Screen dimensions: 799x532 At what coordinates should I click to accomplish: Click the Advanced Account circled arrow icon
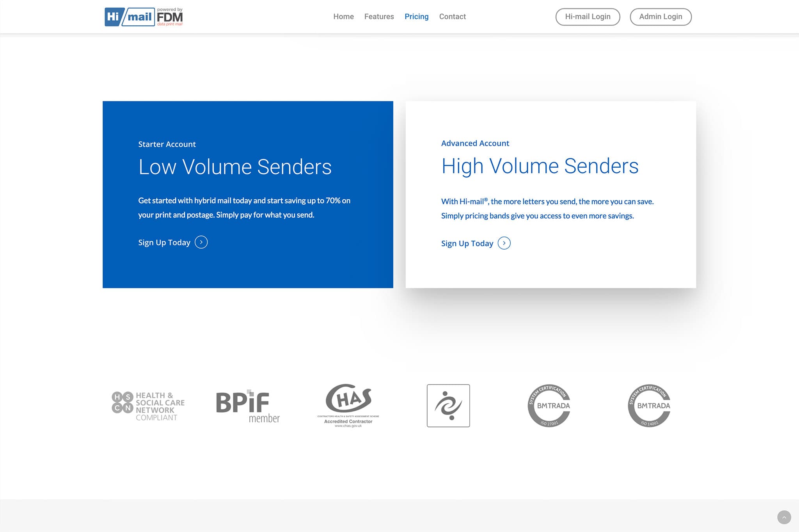point(504,243)
